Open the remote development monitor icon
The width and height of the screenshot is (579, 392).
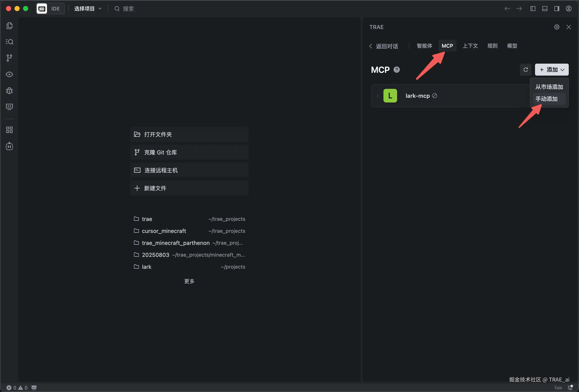click(9, 107)
